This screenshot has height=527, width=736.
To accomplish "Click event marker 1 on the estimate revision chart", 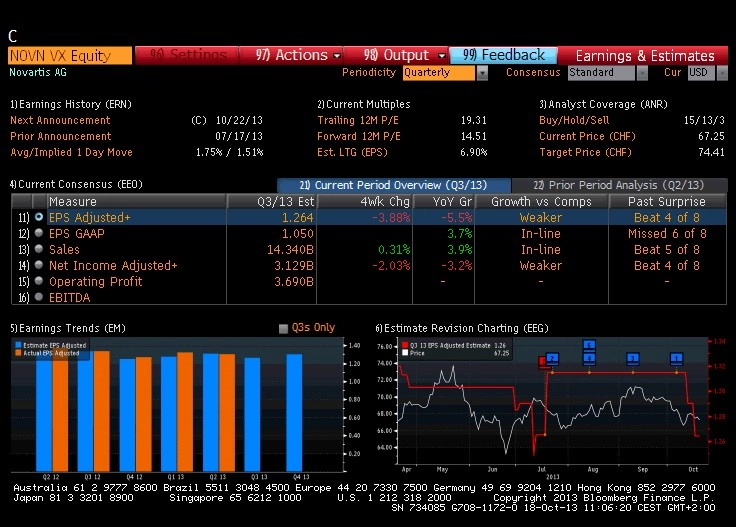I will (x=676, y=359).
